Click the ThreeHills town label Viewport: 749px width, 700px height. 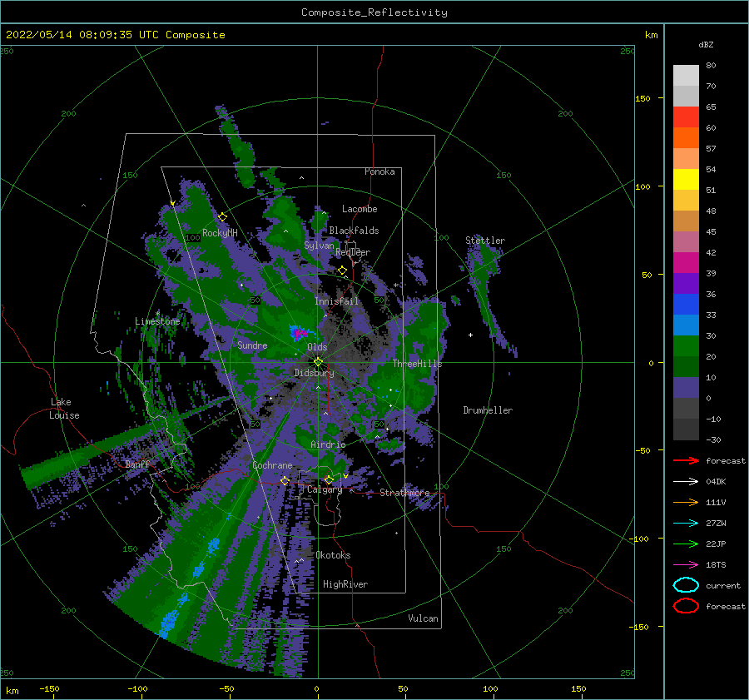(x=418, y=364)
